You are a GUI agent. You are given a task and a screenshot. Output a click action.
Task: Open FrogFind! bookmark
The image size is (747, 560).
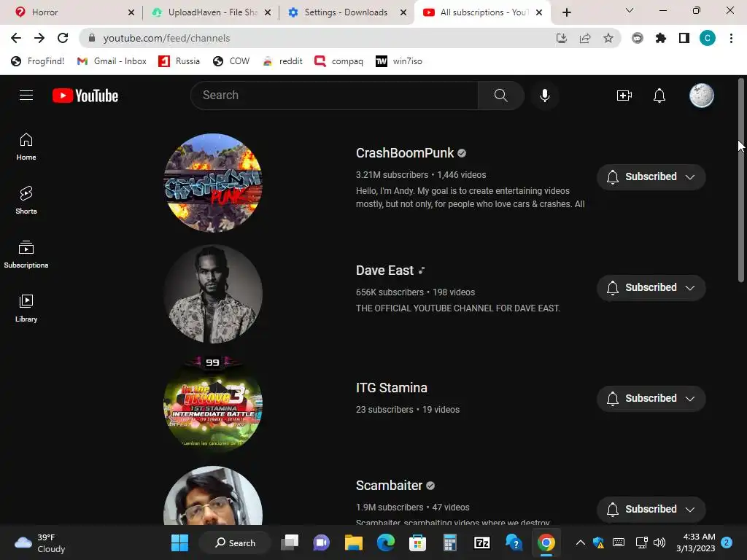point(37,61)
